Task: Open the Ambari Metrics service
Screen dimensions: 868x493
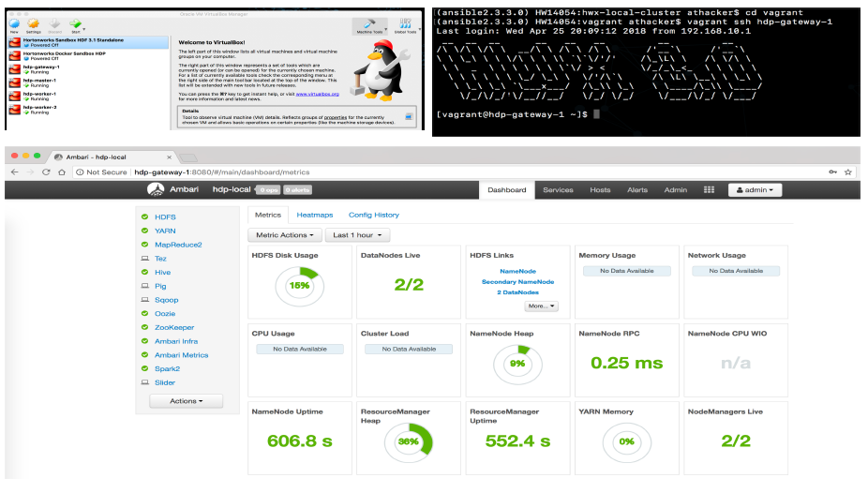Action: tap(182, 355)
